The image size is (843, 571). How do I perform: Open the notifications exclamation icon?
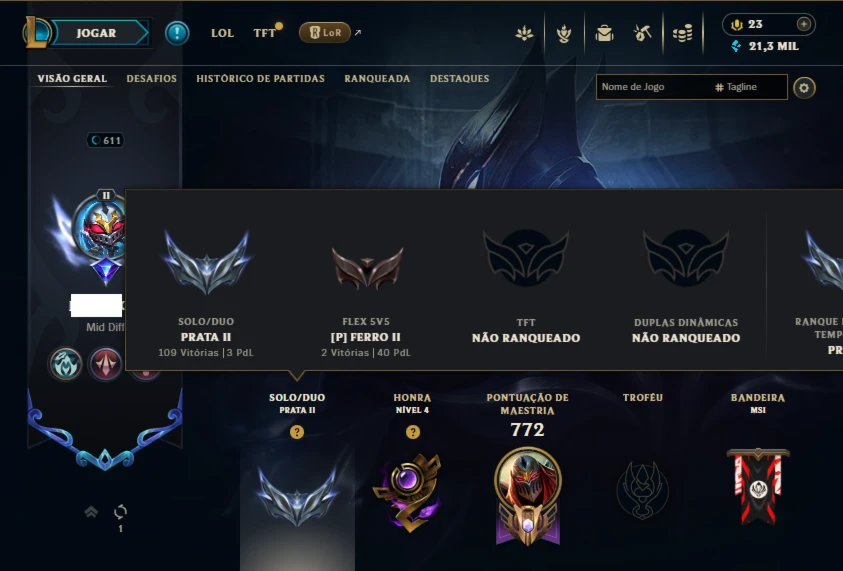pyautogui.click(x=177, y=33)
